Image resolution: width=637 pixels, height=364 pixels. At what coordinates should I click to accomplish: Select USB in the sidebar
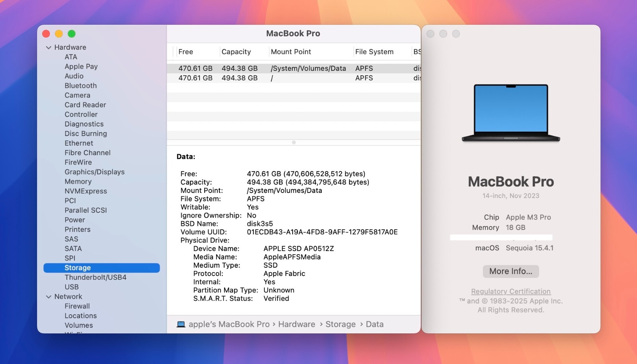click(72, 287)
